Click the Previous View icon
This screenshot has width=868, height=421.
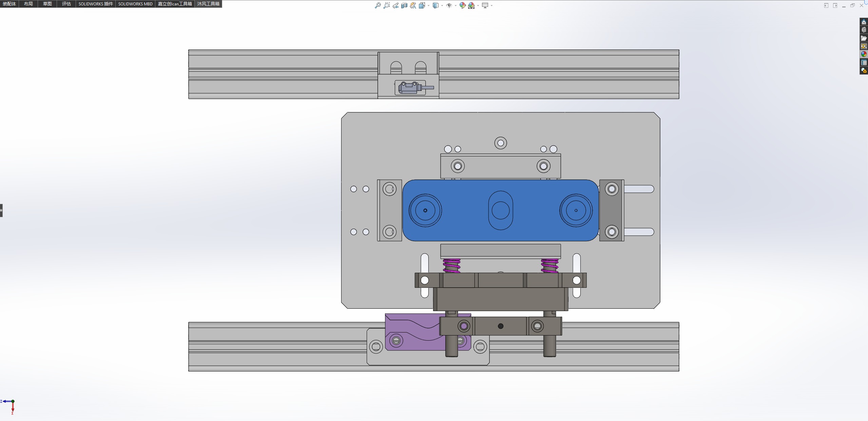tap(396, 5)
